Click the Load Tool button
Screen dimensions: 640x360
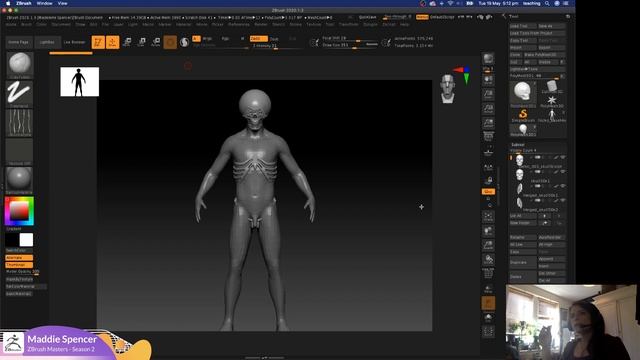click(x=523, y=26)
